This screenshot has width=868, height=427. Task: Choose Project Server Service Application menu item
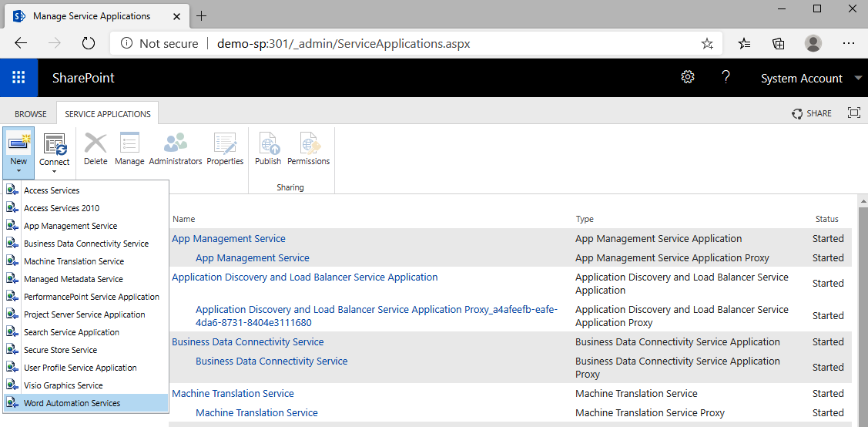(x=85, y=314)
